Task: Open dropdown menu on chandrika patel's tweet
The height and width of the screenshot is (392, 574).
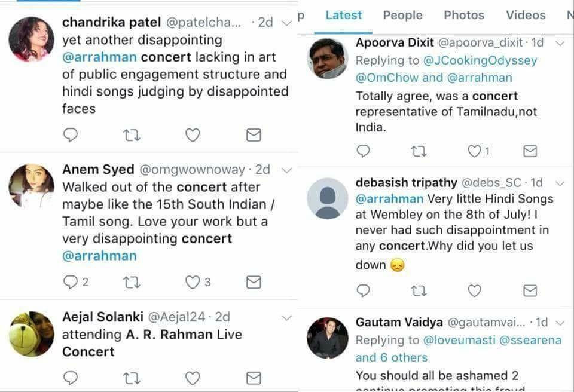Action: [286, 23]
